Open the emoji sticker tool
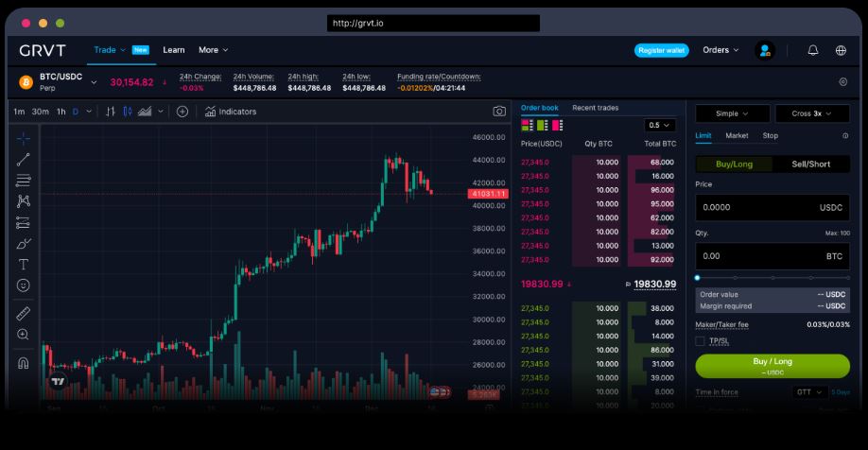 24,286
